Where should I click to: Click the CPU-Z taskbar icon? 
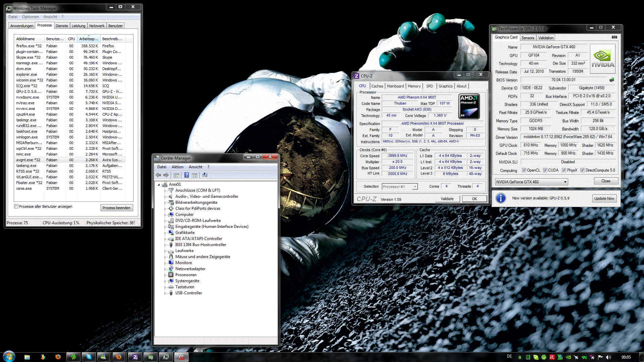pos(135,357)
